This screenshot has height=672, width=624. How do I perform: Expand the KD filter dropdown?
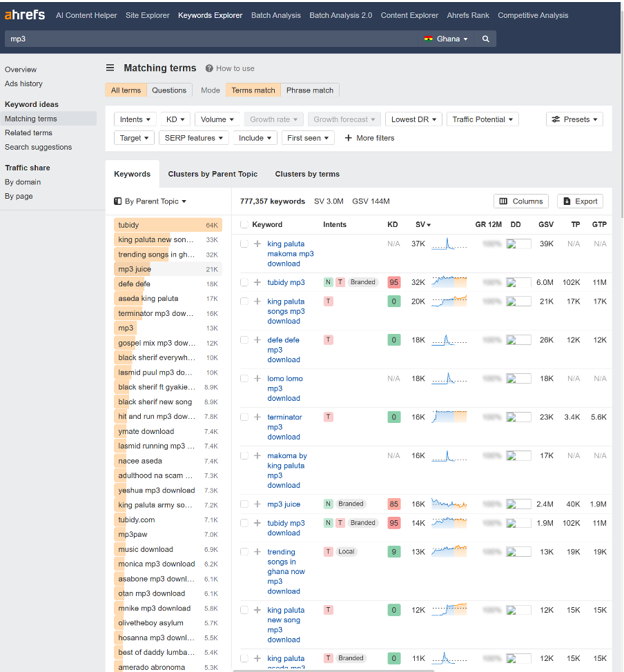pos(175,119)
